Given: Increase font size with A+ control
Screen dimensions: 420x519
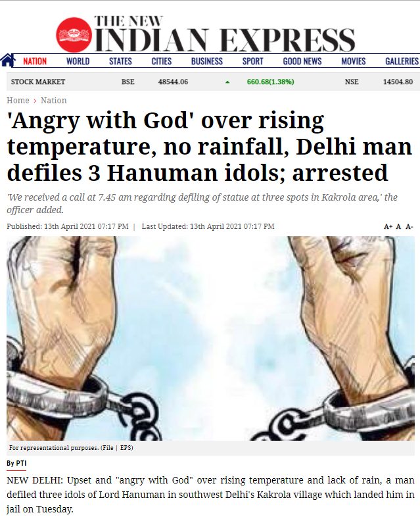Looking at the screenshot, I should (388, 227).
